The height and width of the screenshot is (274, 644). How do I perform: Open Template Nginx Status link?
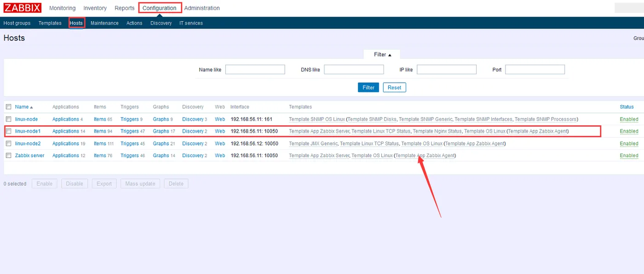(x=437, y=131)
